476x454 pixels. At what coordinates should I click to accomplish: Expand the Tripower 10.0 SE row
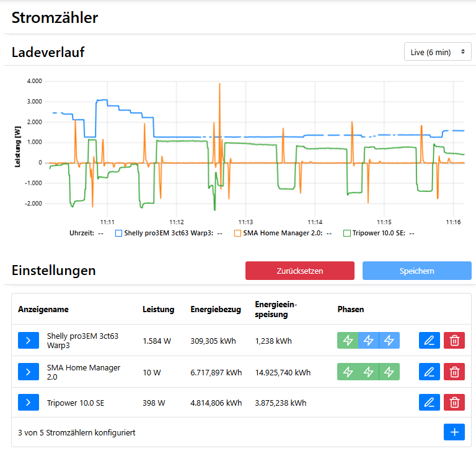point(29,402)
